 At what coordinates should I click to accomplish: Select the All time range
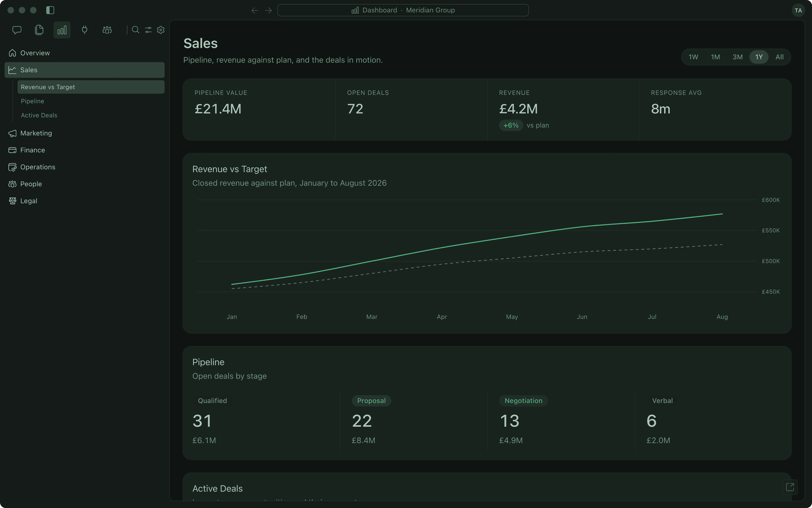coord(779,57)
